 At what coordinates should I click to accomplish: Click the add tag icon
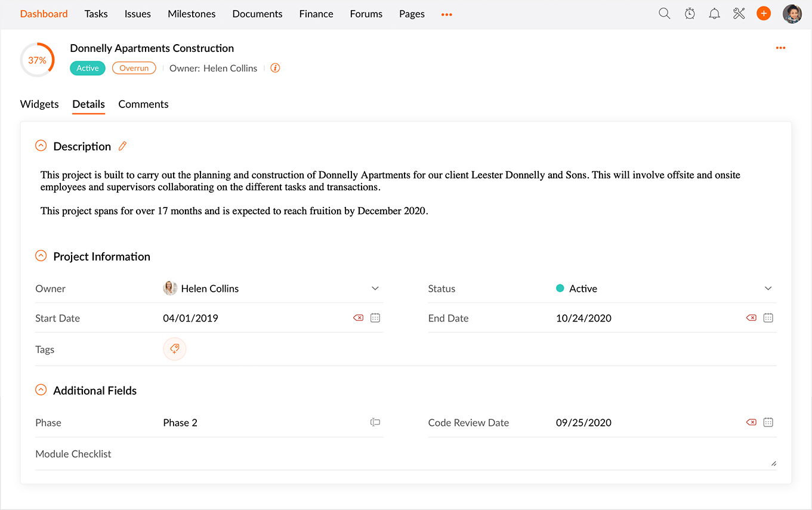click(x=175, y=349)
